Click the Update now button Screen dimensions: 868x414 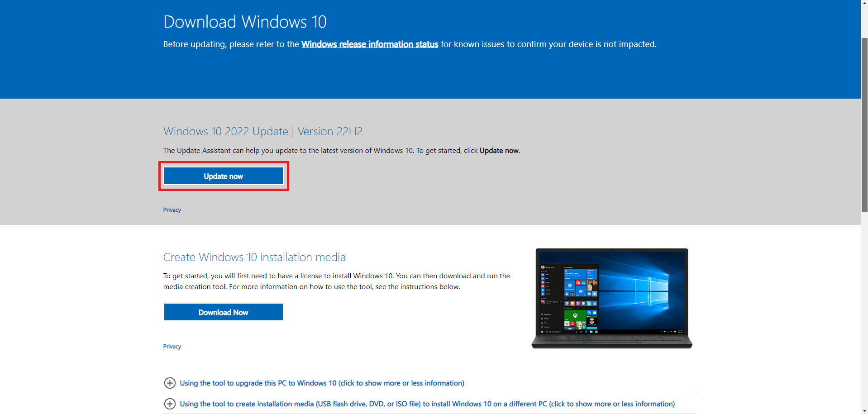(224, 176)
